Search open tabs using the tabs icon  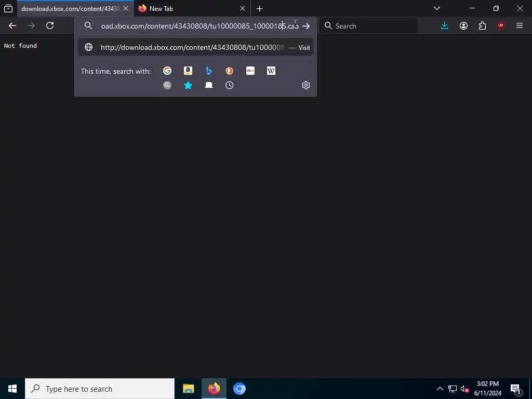pos(209,85)
